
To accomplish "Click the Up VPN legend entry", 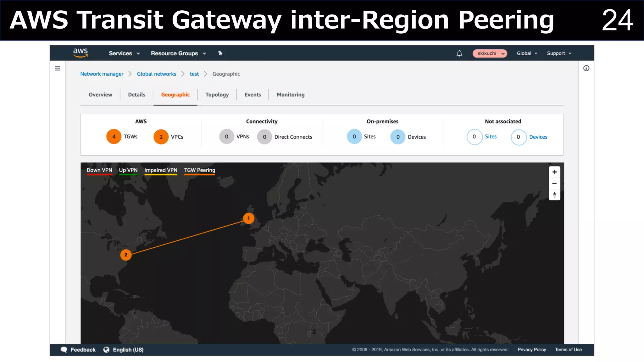I will pos(128,171).
